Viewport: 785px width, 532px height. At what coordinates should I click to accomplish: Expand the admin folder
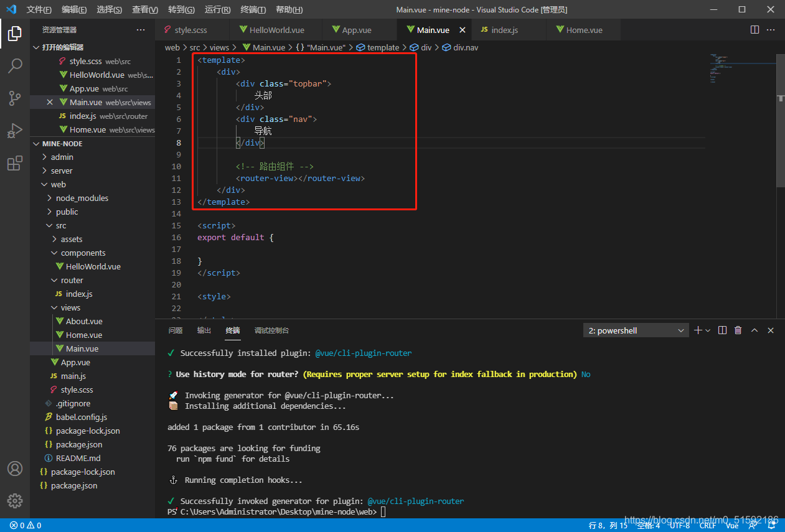pos(62,157)
